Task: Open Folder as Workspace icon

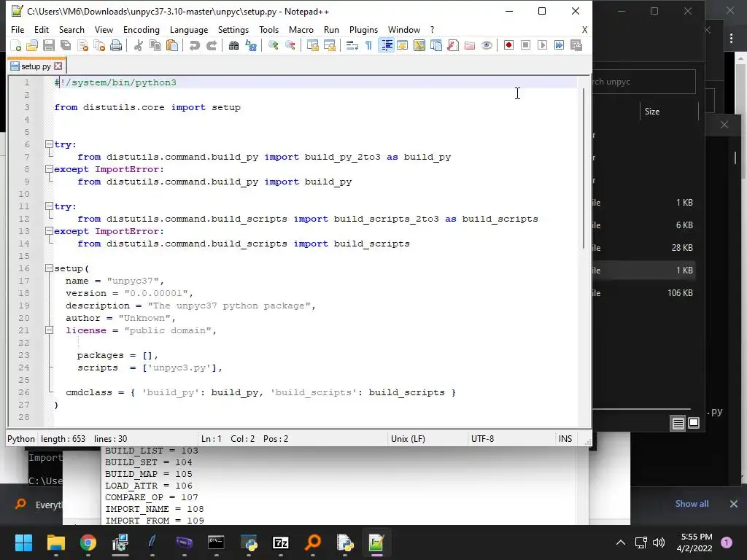Action: pyautogui.click(x=470, y=45)
